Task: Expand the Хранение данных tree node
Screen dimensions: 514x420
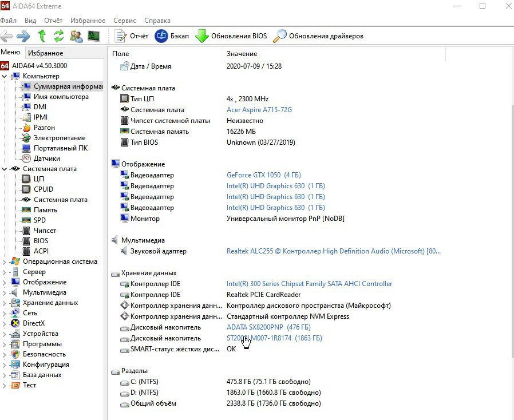Action: tap(4, 303)
